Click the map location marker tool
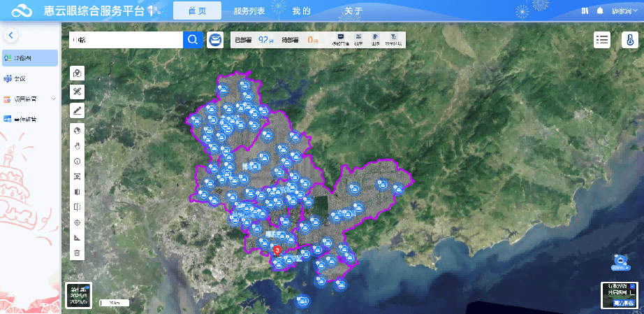This screenshot has height=314, width=644. pos(78,73)
